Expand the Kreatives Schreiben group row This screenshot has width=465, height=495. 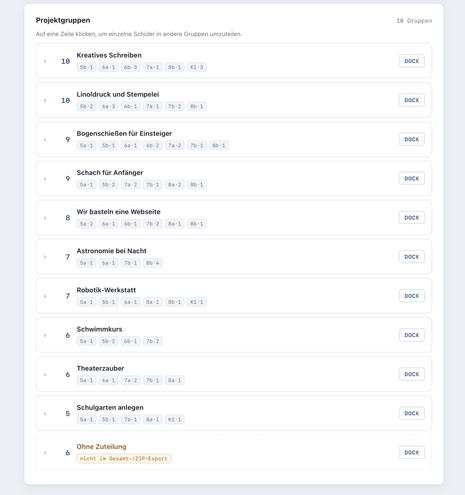click(x=234, y=61)
